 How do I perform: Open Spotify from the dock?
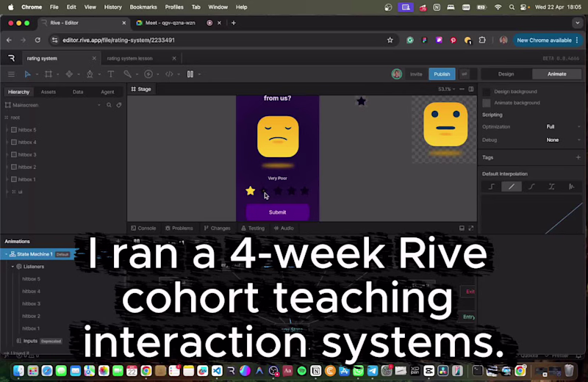point(301,371)
